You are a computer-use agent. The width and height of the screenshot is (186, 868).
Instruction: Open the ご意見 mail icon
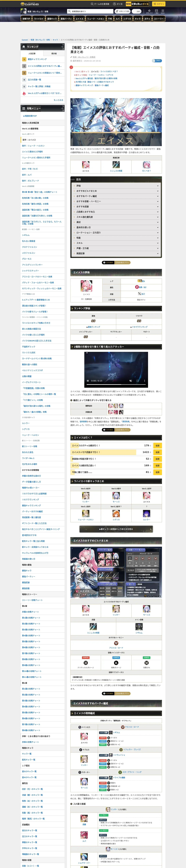click(x=156, y=11)
